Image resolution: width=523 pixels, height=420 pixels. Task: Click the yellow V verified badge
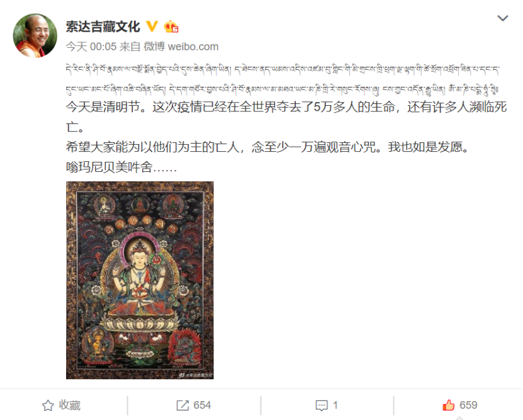tap(152, 26)
